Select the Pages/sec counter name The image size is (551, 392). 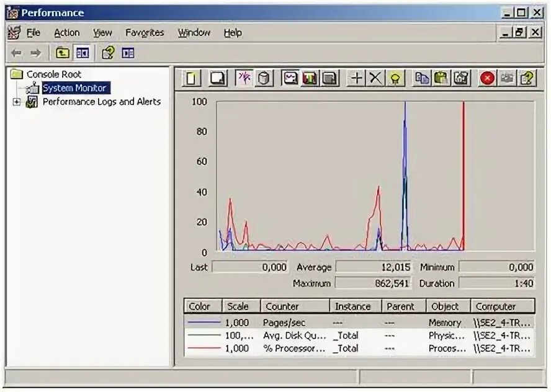pyautogui.click(x=284, y=323)
